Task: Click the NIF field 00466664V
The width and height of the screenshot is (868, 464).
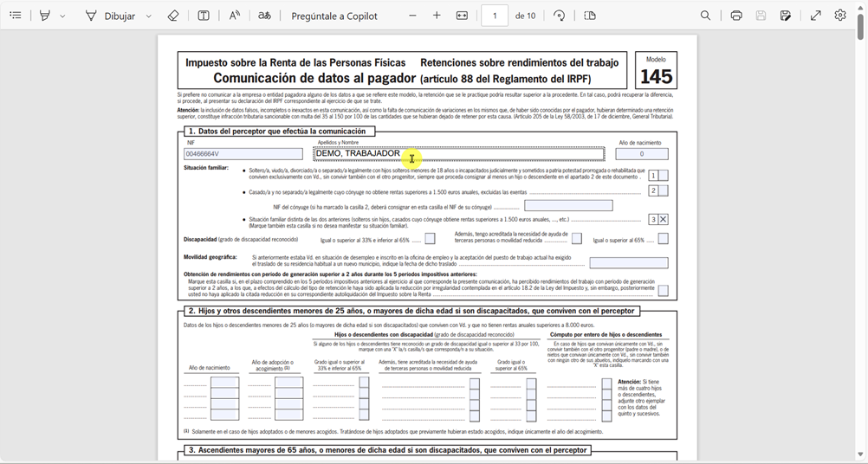Action: [243, 154]
